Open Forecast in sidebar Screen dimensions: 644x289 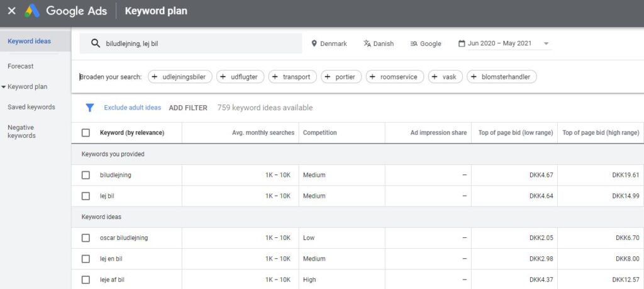pyautogui.click(x=21, y=66)
